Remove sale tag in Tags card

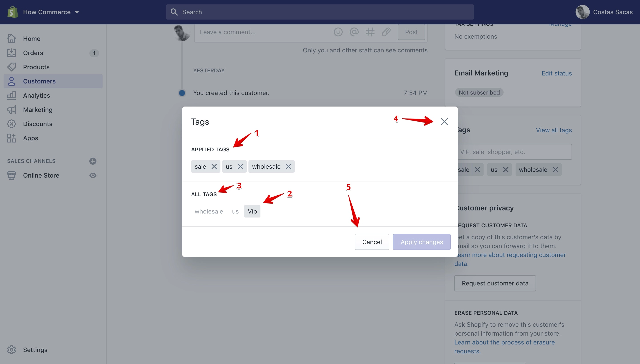coord(477,170)
